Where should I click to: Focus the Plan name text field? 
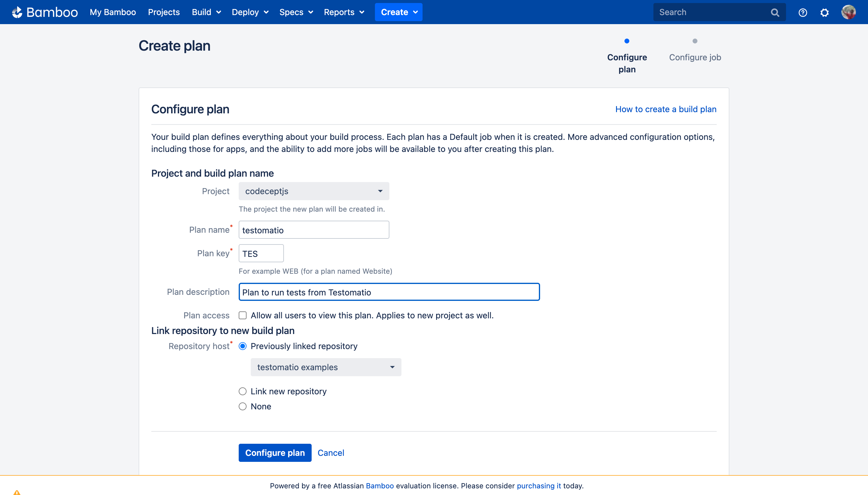point(314,230)
